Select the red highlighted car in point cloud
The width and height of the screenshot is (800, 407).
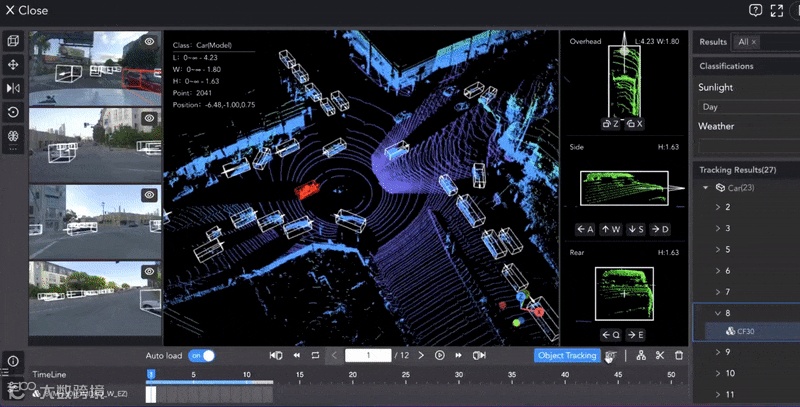tap(307, 190)
